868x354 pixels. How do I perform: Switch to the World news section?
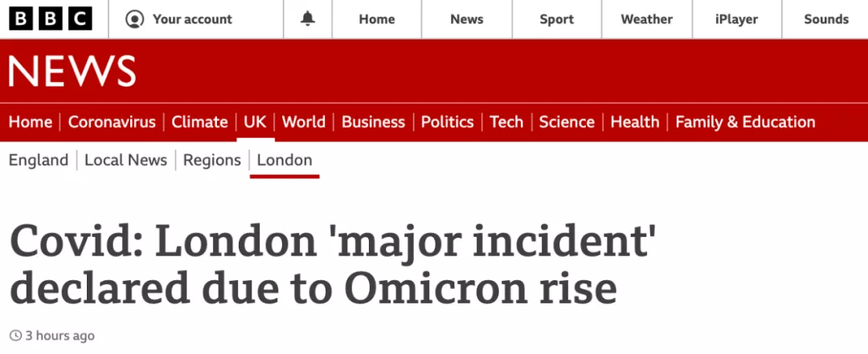[x=303, y=122]
